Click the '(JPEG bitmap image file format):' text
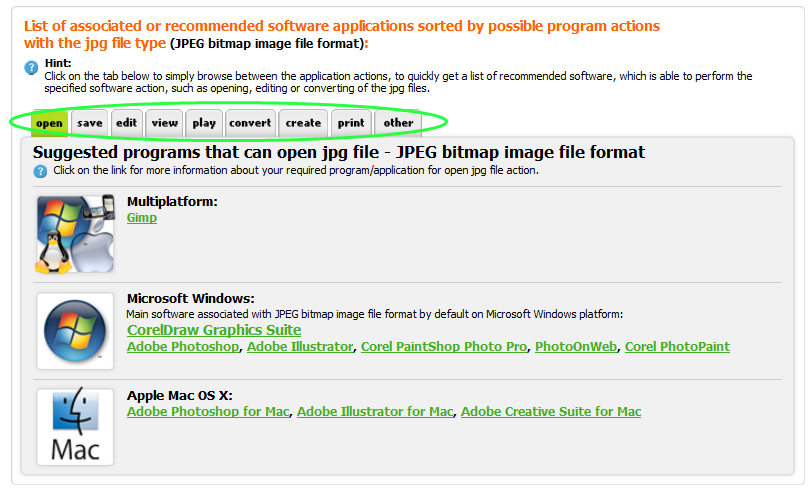810x489 pixels. click(x=269, y=43)
